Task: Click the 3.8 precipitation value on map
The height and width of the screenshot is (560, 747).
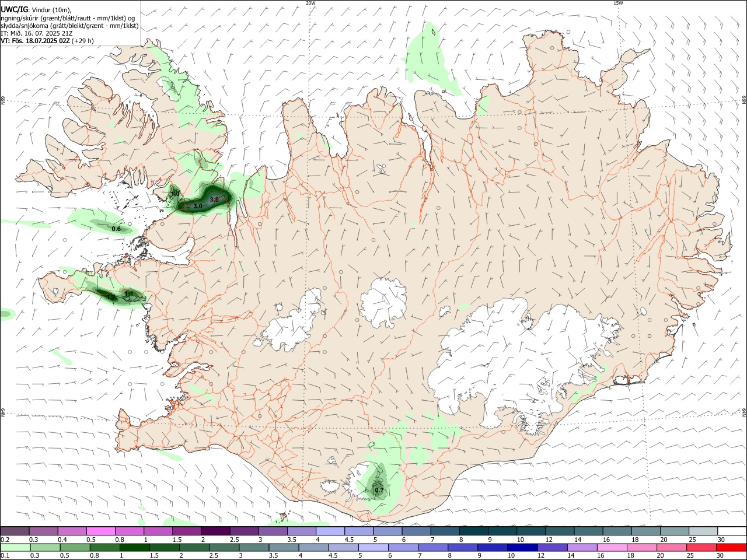Action: click(x=214, y=199)
